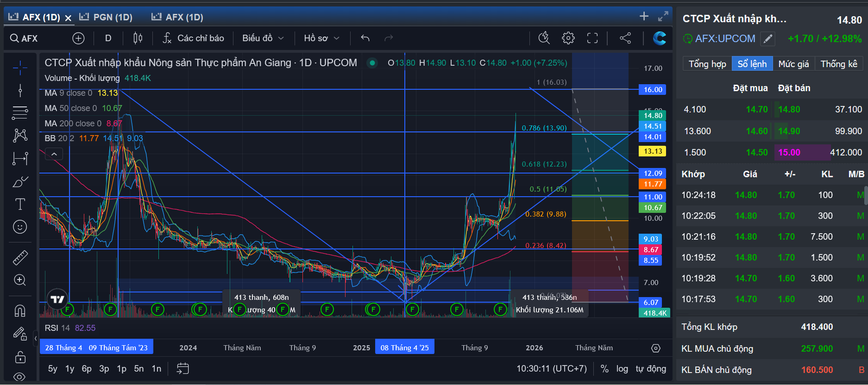This screenshot has width=868, height=385.
Task: Open Các chỉ báo indicators
Action: [194, 38]
